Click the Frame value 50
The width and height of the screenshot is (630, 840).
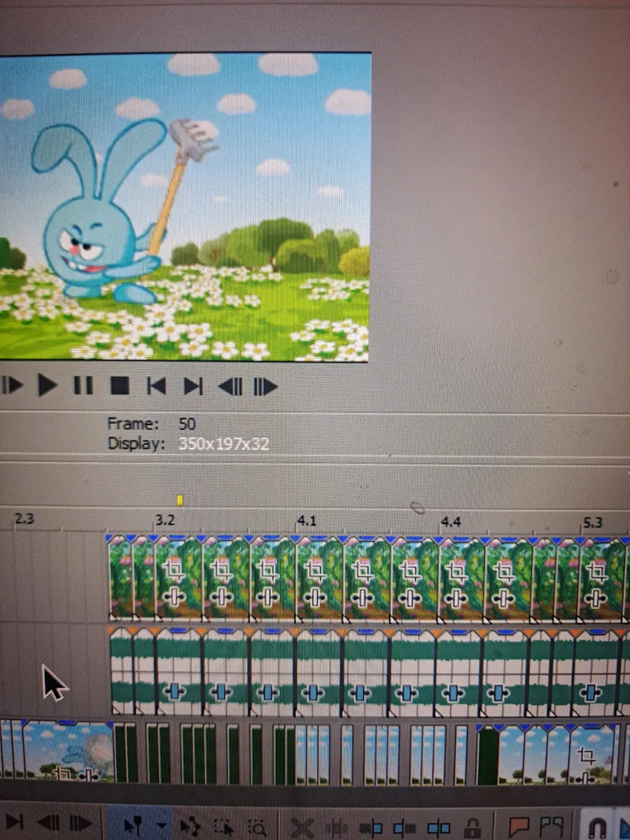tap(187, 423)
